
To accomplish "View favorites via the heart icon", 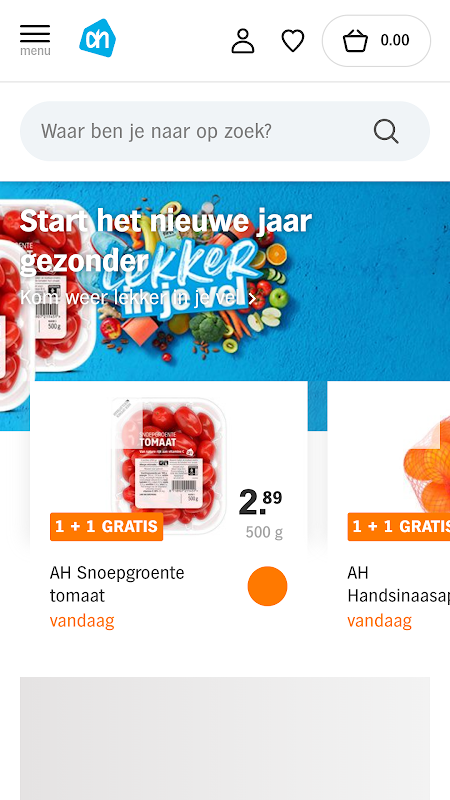I will (x=293, y=41).
